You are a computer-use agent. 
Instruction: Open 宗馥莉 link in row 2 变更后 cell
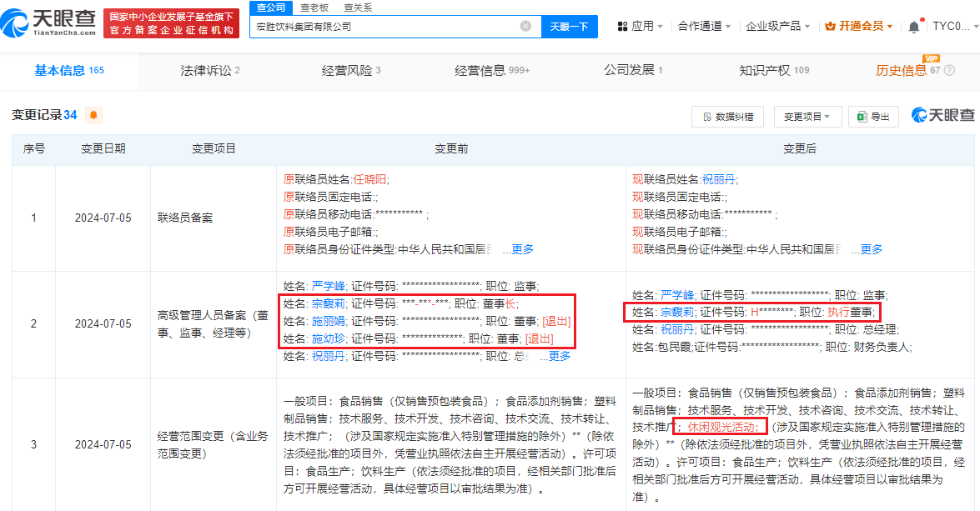tap(677, 312)
